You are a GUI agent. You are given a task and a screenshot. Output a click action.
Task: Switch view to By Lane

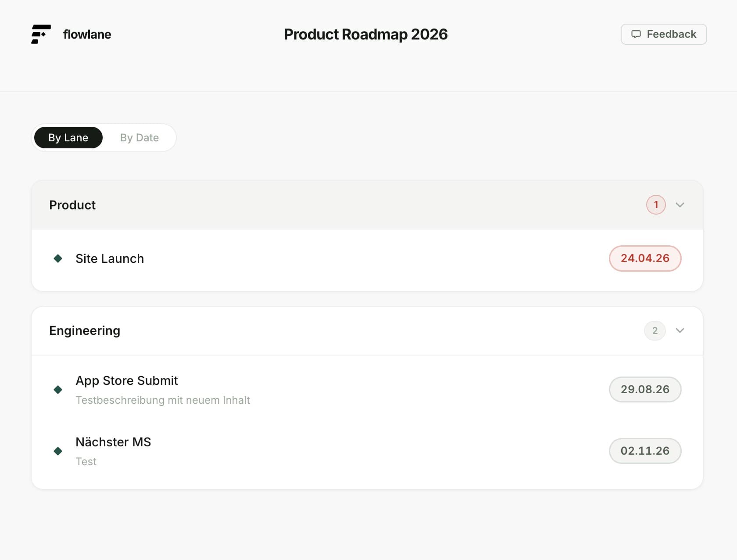pos(68,138)
